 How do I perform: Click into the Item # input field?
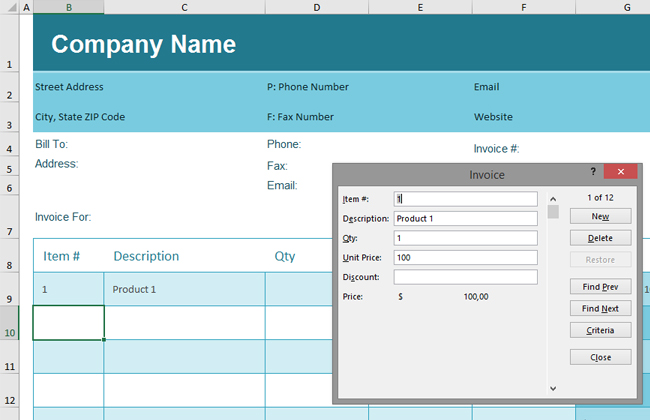pos(465,198)
